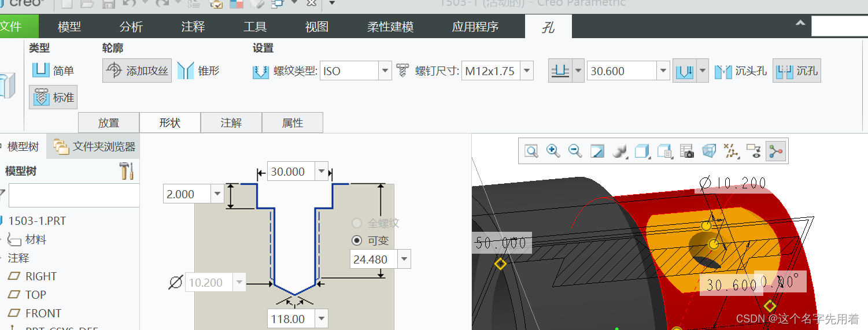Viewport: 868px width, 330px height.
Task: Open the 118.00 tip angle dropdown
Action: (x=322, y=318)
